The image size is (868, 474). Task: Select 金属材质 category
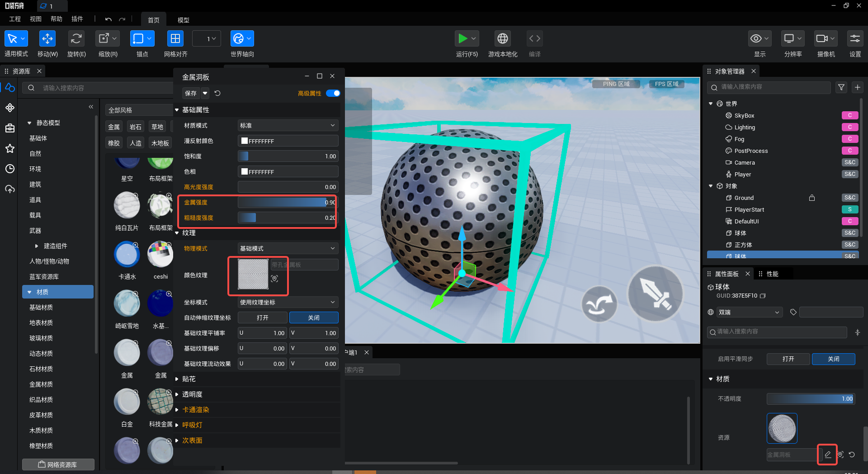coord(41,384)
